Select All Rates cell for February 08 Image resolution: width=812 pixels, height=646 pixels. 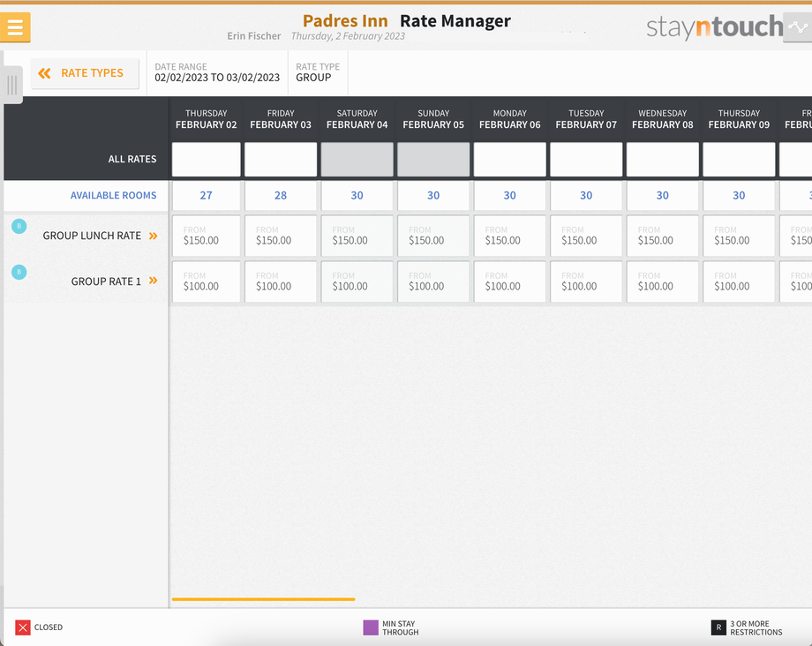pyautogui.click(x=662, y=160)
